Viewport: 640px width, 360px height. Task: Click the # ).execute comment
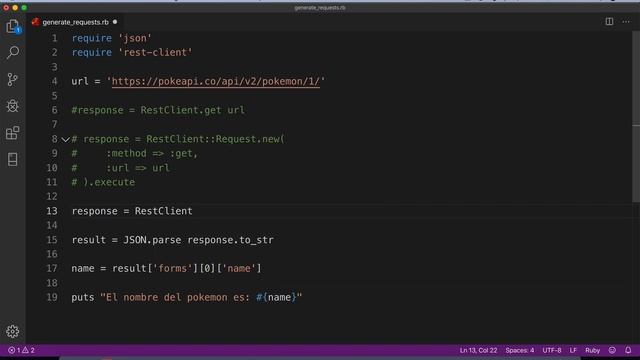click(x=103, y=182)
